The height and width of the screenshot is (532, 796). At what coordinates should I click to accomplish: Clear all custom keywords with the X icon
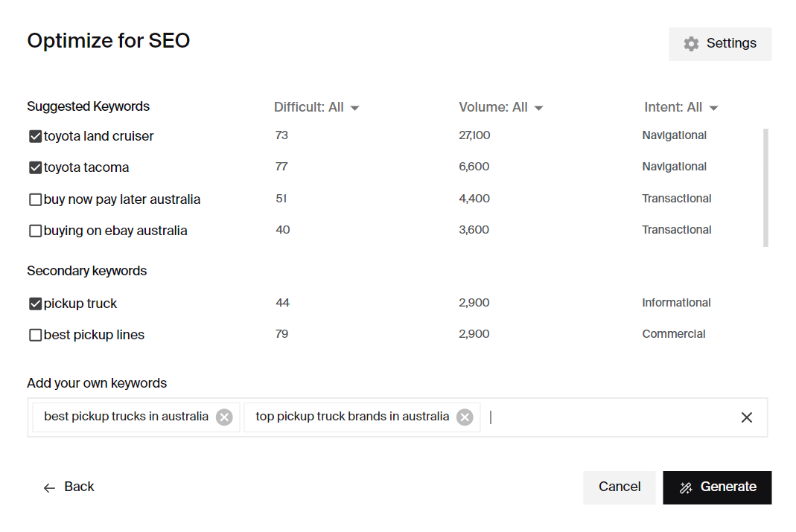pos(746,417)
